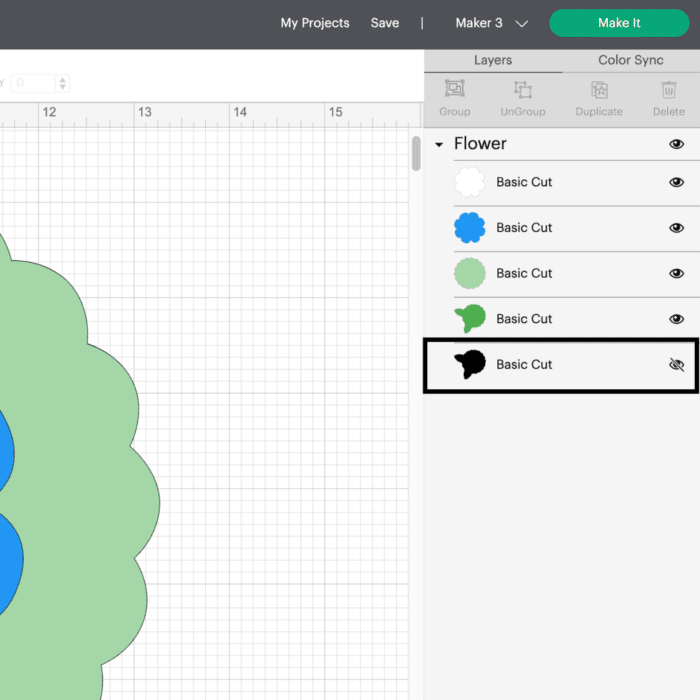Click the stepper arrows on the size field
The width and height of the screenshot is (700, 700).
coord(63,83)
